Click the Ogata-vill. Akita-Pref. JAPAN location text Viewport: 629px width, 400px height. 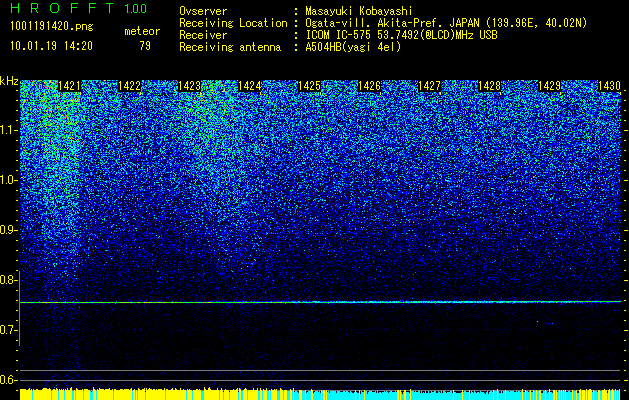tap(446, 23)
